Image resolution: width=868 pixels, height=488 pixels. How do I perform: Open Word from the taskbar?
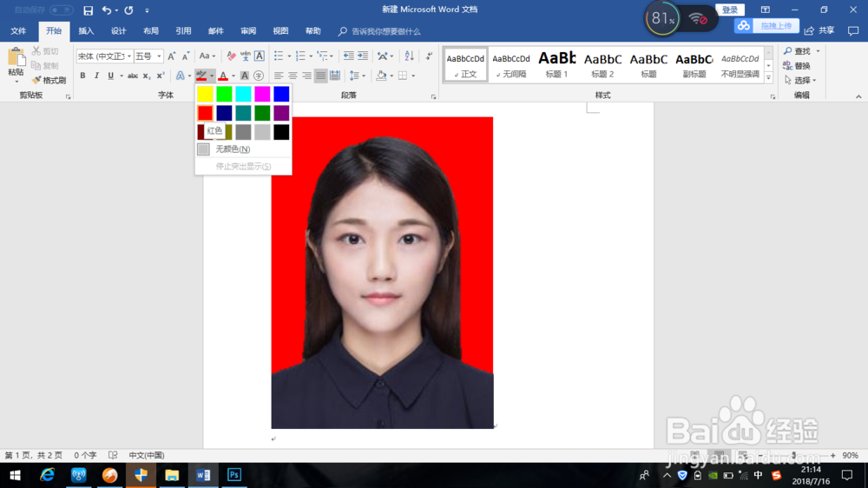click(x=203, y=475)
